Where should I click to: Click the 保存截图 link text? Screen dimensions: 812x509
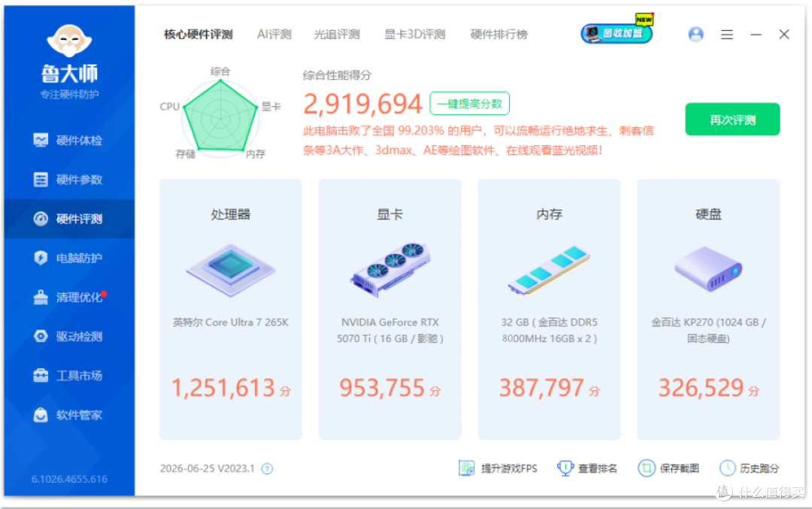[x=680, y=468]
